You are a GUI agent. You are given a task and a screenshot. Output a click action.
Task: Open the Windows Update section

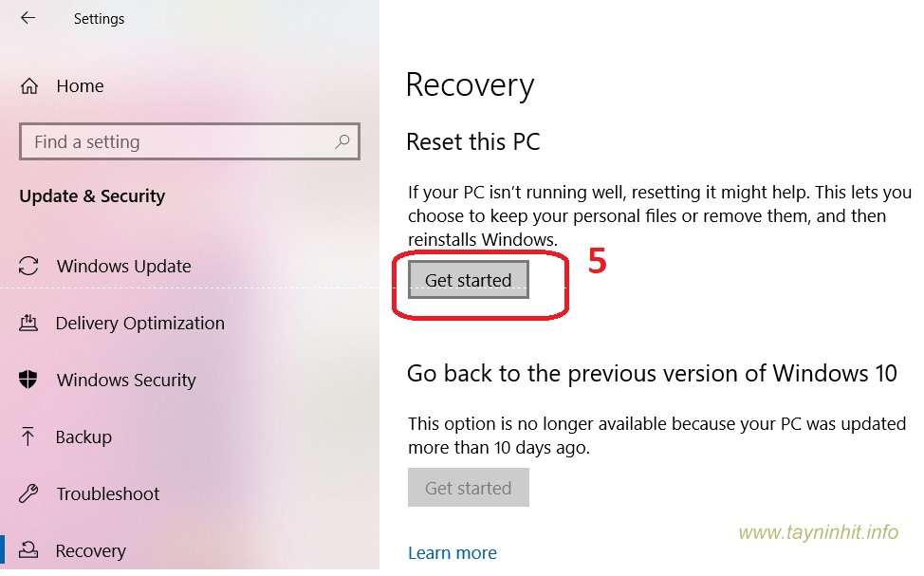coord(123,267)
